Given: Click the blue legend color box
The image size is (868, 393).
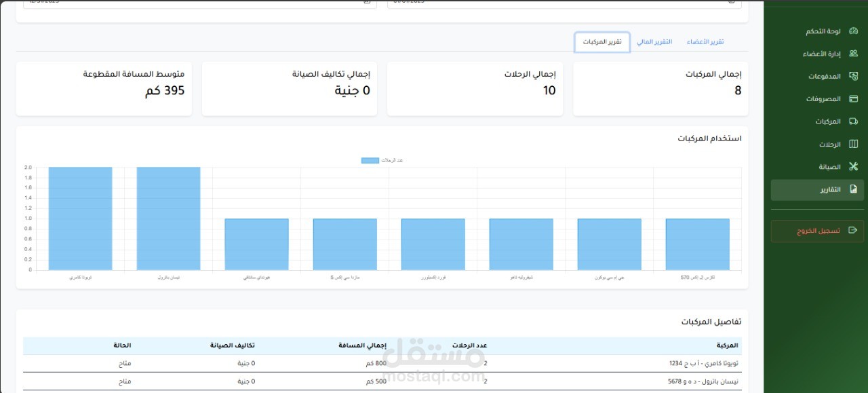Looking at the screenshot, I should [370, 160].
